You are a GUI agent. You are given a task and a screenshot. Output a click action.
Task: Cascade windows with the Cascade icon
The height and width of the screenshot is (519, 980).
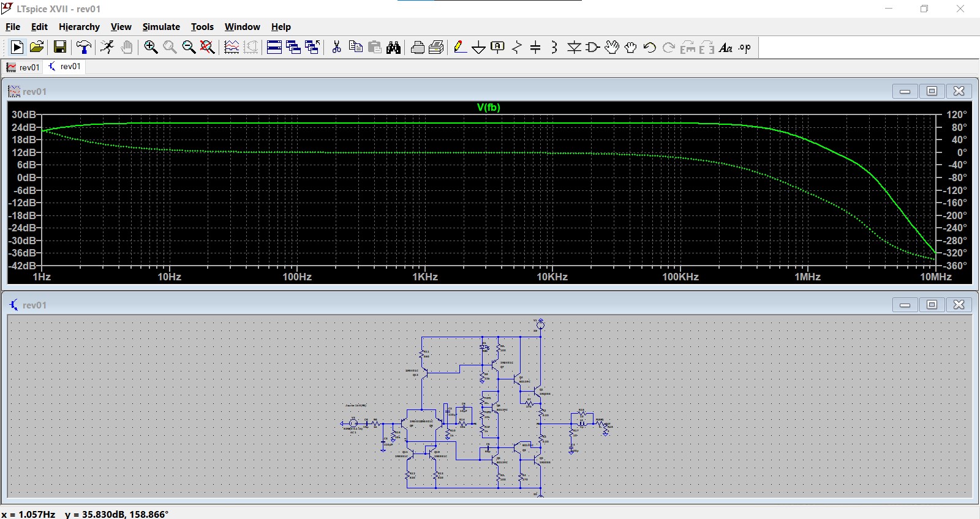click(x=293, y=47)
